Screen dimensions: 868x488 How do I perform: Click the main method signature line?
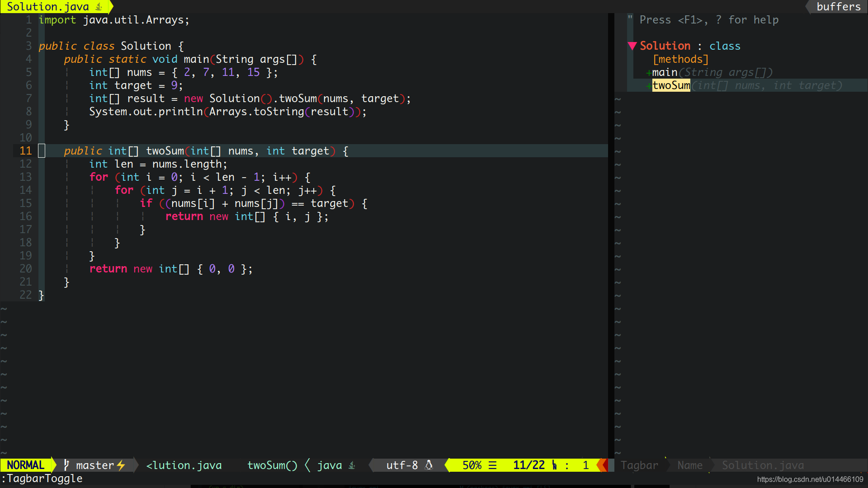(190, 59)
